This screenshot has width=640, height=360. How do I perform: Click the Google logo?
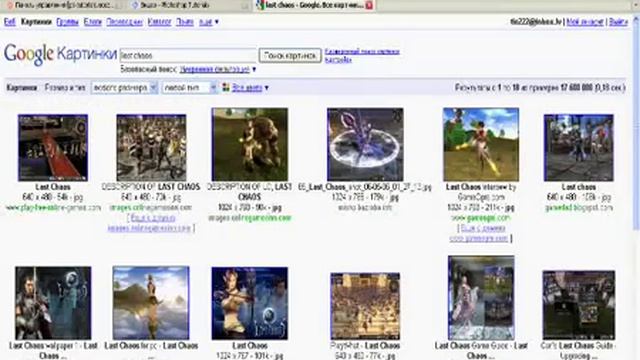click(x=29, y=54)
